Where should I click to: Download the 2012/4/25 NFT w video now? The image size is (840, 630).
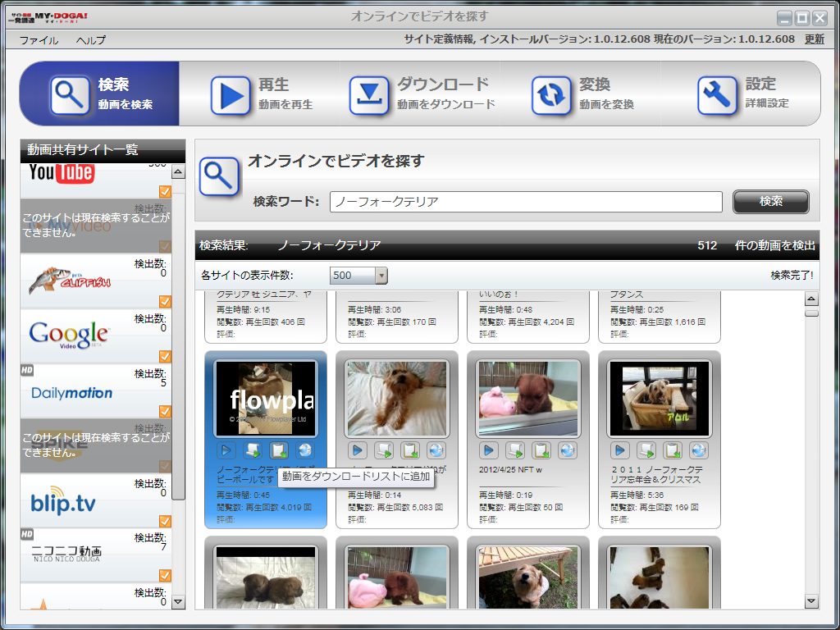(x=515, y=450)
